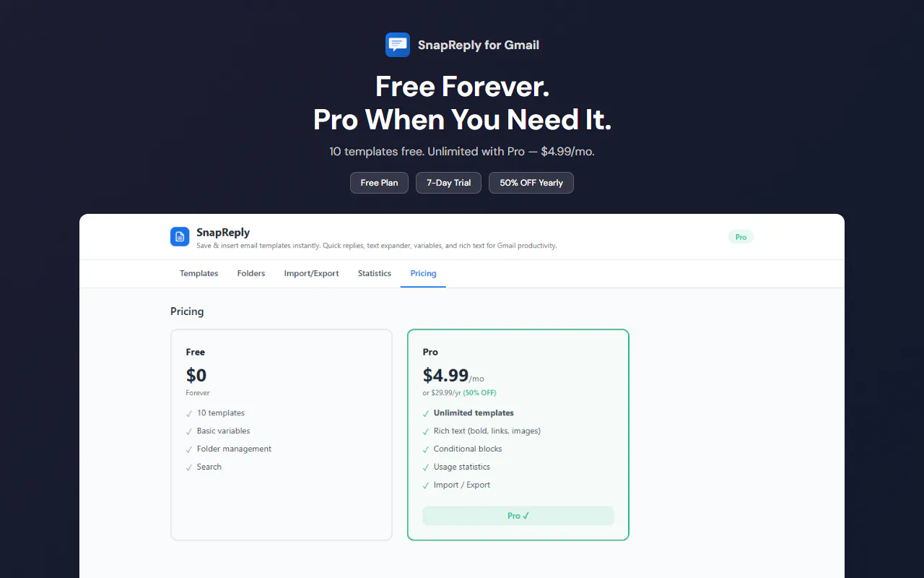Click the 50% OFF Yearly pill
The height and width of the screenshot is (578, 924).
(531, 183)
